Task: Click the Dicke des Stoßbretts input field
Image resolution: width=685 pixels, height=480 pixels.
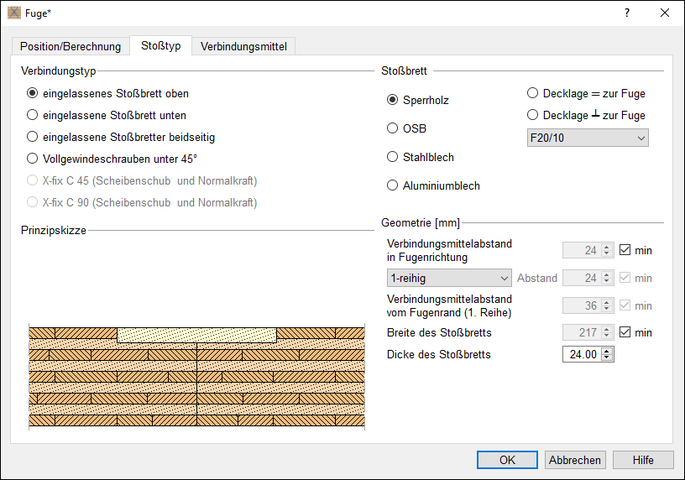Action: click(x=581, y=354)
